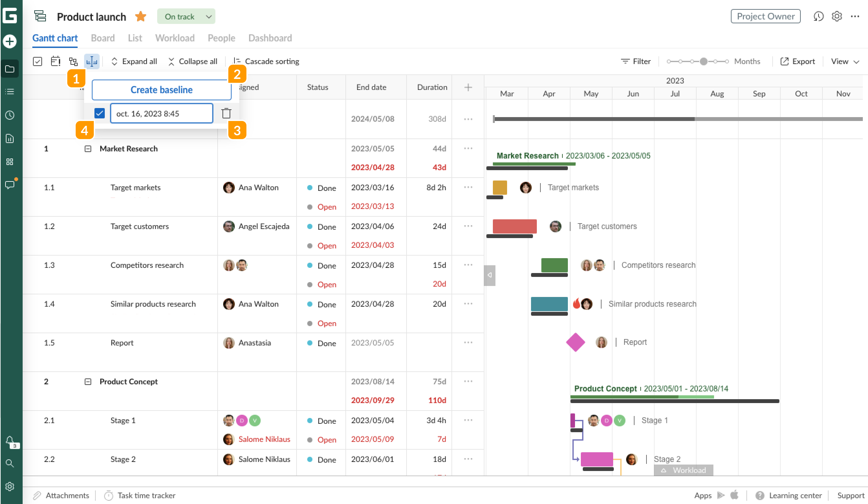This screenshot has height=504, width=868.
Task: Switch to the Dashboard tab
Action: pos(270,38)
